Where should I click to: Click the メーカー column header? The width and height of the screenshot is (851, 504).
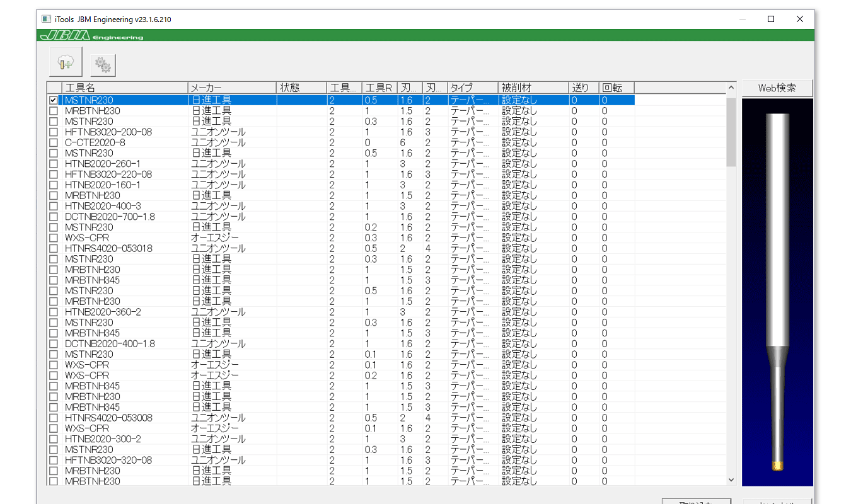pyautogui.click(x=231, y=88)
